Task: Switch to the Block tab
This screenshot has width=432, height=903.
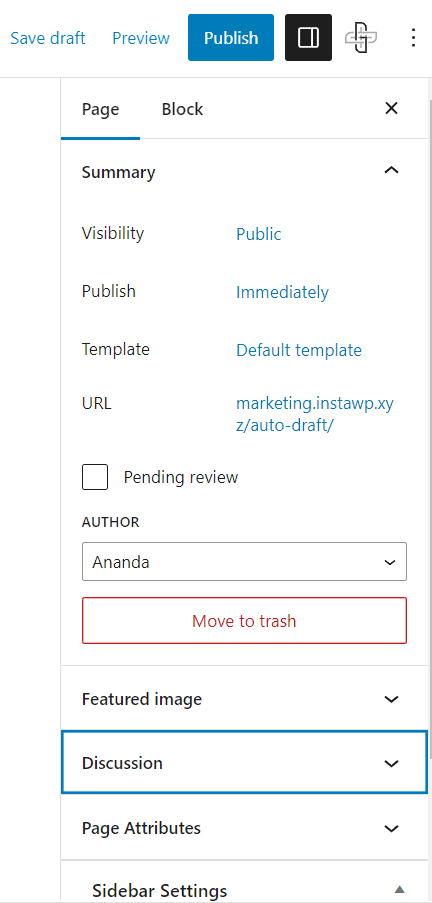Action: [x=182, y=109]
